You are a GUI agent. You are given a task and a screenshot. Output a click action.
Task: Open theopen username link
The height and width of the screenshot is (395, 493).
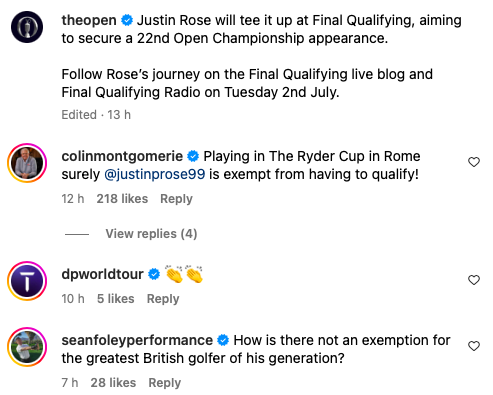[89, 20]
